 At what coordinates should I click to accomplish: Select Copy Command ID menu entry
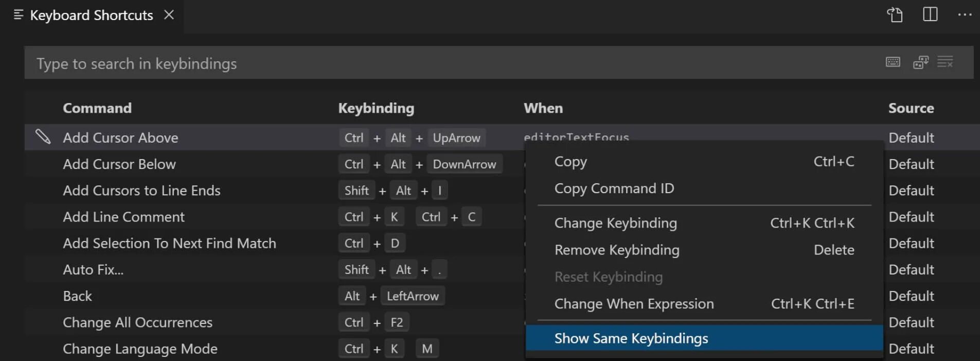[614, 188]
